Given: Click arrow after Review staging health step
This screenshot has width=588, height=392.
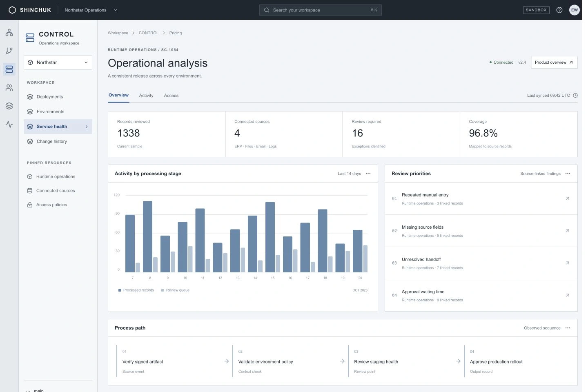Looking at the screenshot, I should coord(458,361).
